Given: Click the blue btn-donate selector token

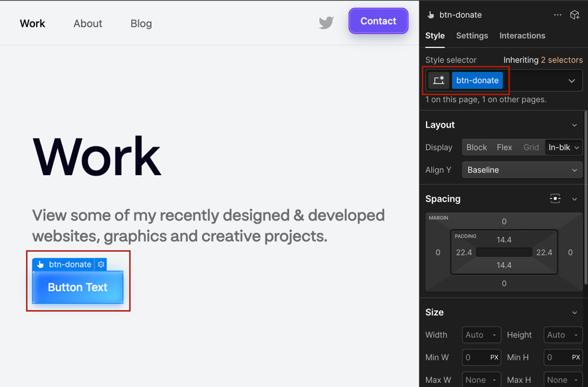Looking at the screenshot, I should tap(478, 80).
